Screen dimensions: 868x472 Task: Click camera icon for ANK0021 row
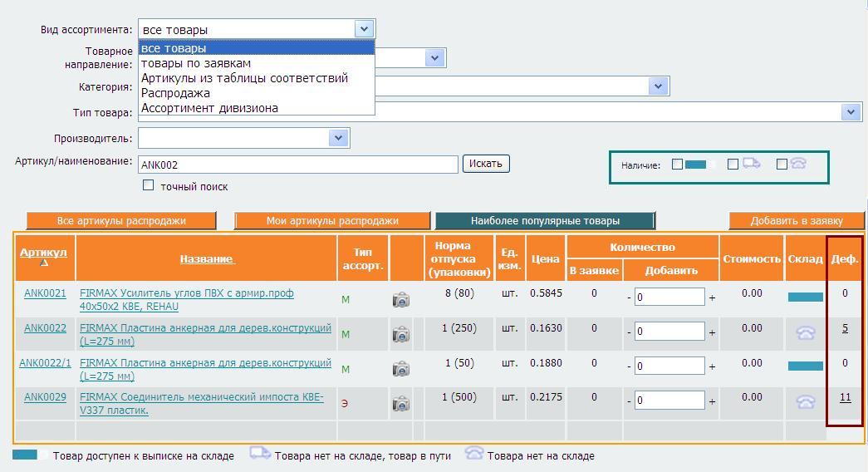[x=400, y=300]
